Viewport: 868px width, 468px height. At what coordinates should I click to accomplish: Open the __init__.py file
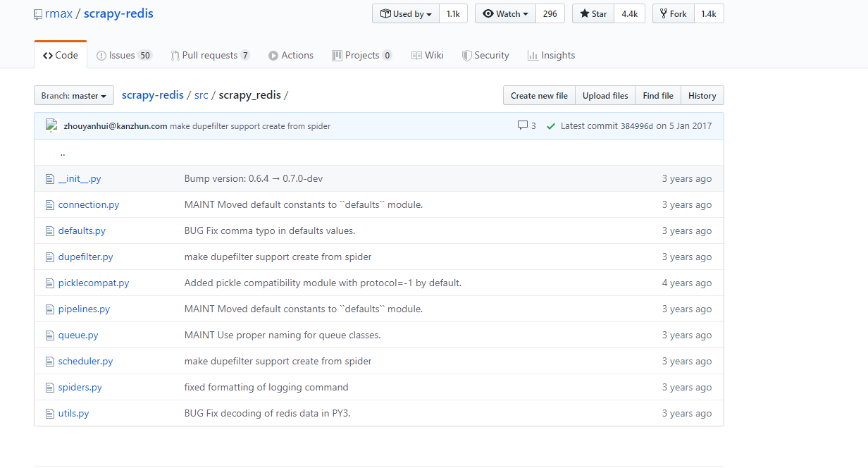[x=80, y=179]
